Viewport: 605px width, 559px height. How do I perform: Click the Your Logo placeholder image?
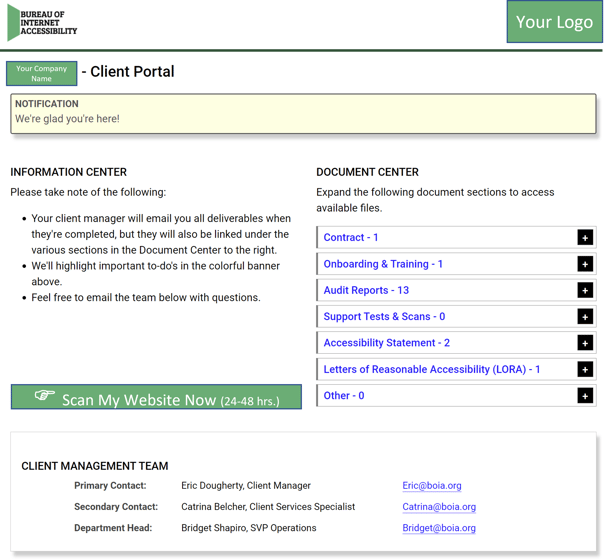click(x=554, y=22)
